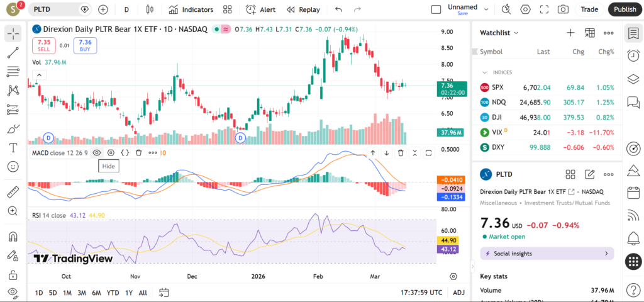Hide the MACD indicator using eye icon
Viewport: 644px width, 302px height.
click(x=97, y=152)
